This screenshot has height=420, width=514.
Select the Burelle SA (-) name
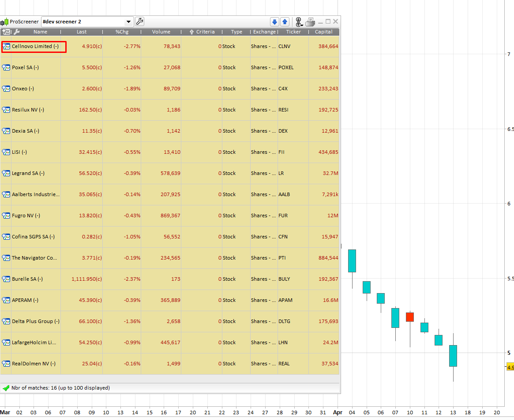27,279
